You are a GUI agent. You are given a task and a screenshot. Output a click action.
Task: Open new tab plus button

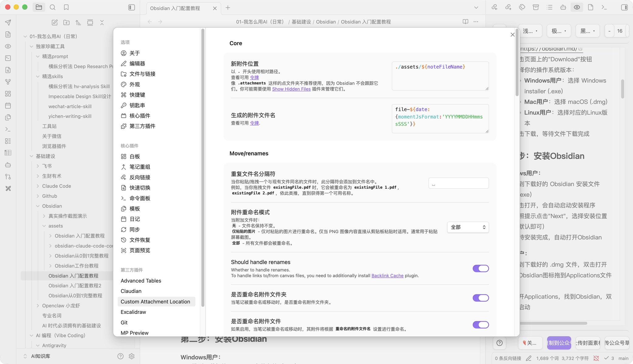[x=228, y=8]
